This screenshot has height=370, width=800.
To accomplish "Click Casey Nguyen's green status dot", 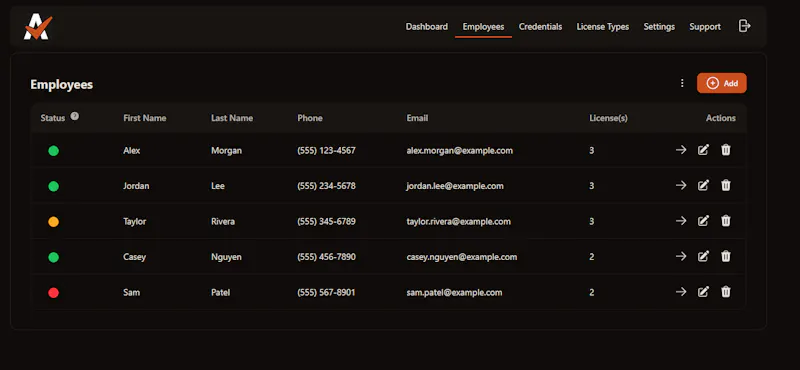I will pos(54,257).
